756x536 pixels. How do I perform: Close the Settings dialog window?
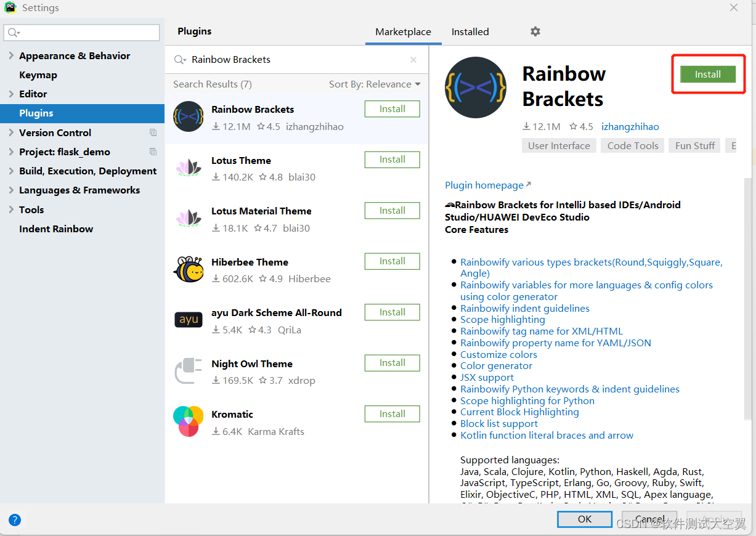pos(734,8)
